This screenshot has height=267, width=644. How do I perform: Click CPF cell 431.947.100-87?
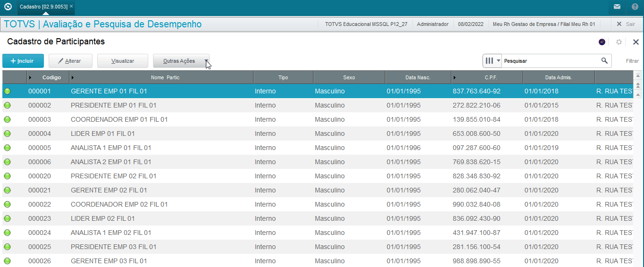pos(476,233)
